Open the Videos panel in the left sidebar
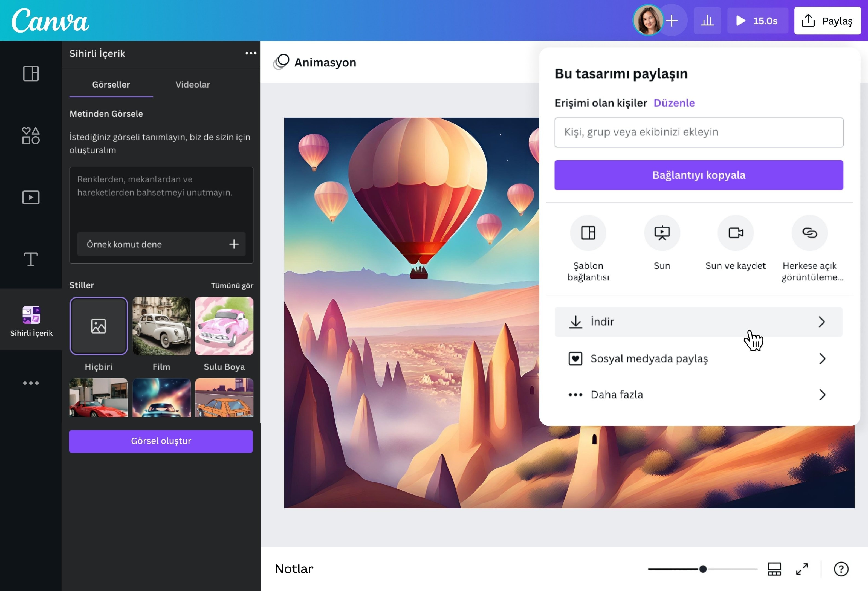The width and height of the screenshot is (868, 591). click(x=31, y=198)
